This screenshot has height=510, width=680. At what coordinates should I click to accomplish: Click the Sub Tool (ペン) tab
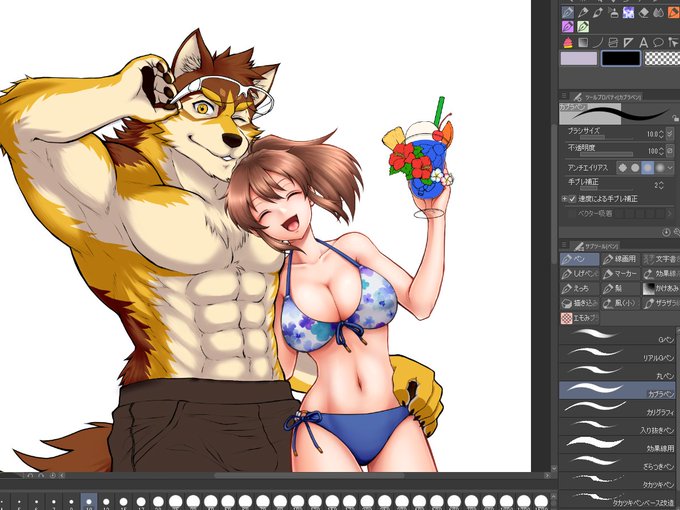(x=595, y=246)
